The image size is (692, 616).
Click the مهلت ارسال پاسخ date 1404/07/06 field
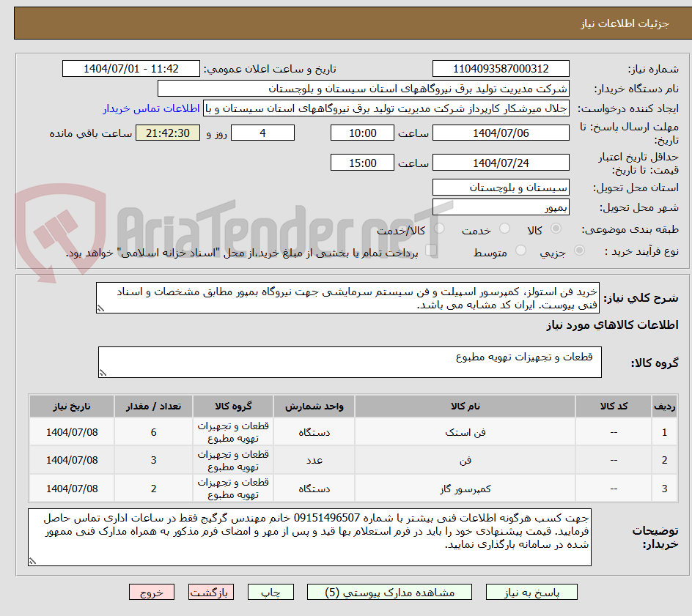[x=502, y=133]
